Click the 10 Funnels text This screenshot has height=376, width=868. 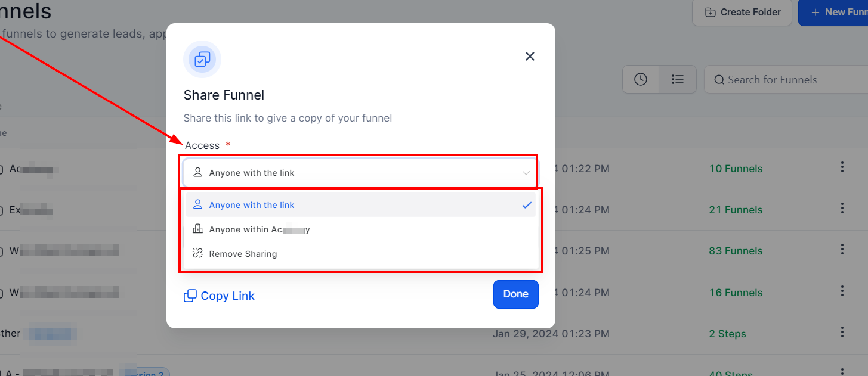tap(736, 169)
